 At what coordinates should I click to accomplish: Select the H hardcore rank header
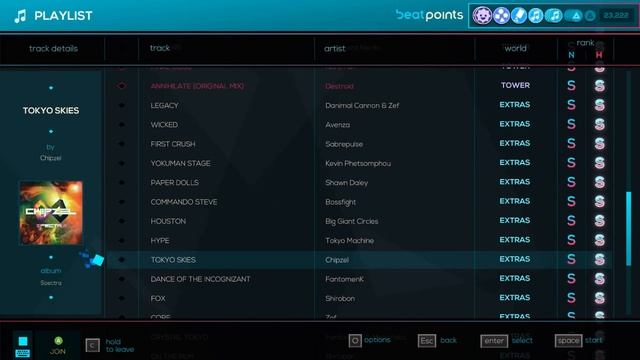click(x=599, y=55)
